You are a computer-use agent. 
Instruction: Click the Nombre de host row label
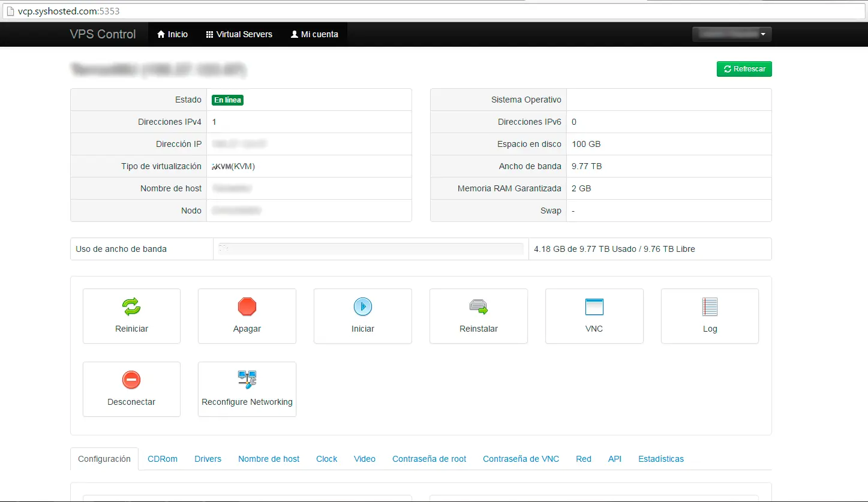pyautogui.click(x=171, y=188)
